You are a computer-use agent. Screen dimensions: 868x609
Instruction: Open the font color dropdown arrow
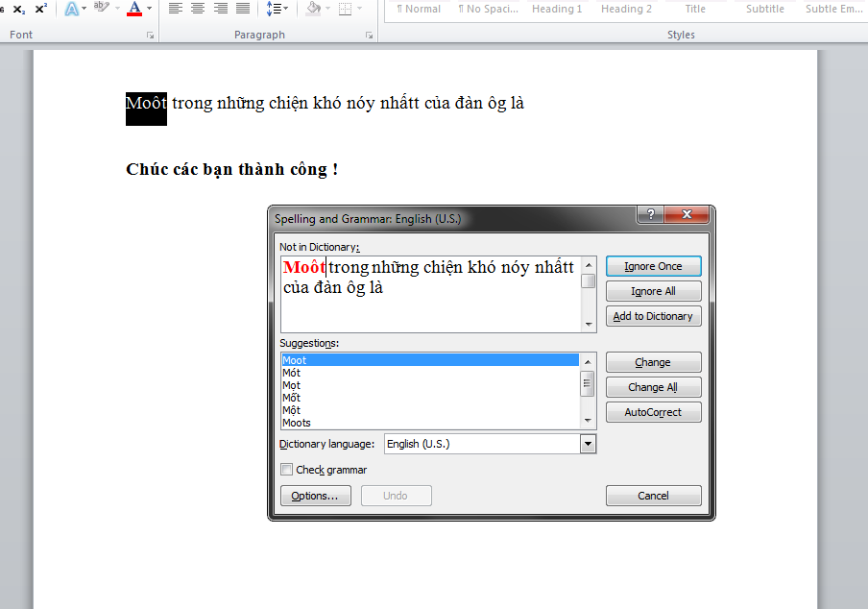click(149, 9)
